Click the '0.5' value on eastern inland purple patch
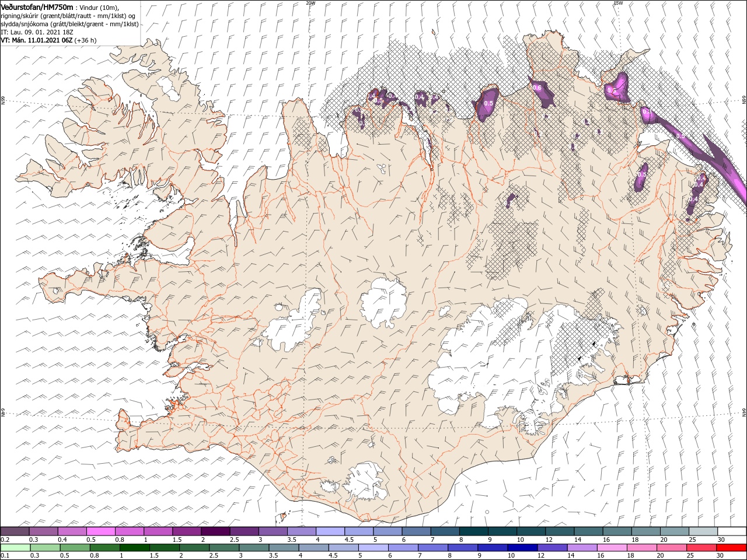This screenshot has width=747, height=560. pyautogui.click(x=642, y=174)
